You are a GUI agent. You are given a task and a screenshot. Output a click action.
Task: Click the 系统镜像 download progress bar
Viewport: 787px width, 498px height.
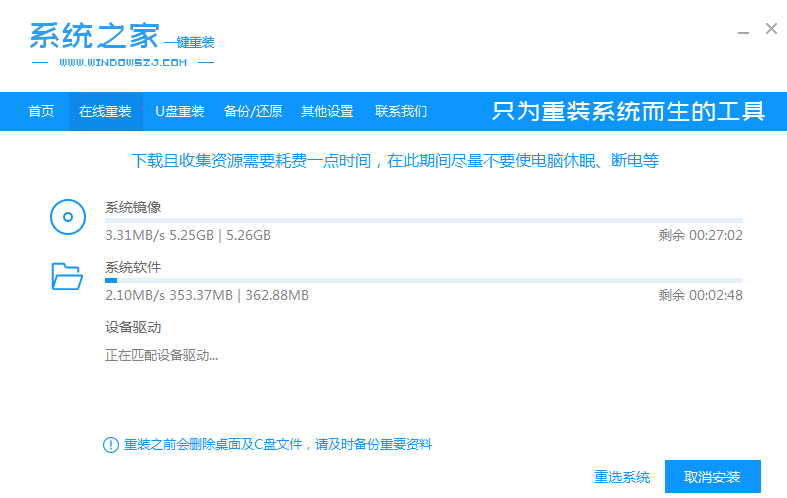coord(424,220)
